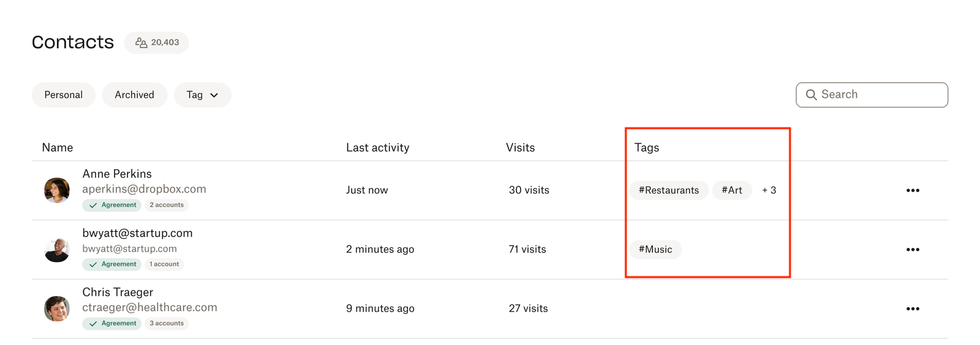
Task: Open more options for bwyatt@startup.com row
Action: click(x=913, y=249)
